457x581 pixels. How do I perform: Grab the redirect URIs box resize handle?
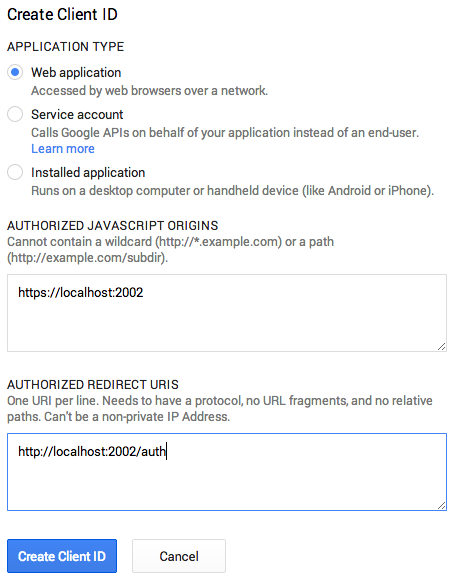[x=441, y=505]
